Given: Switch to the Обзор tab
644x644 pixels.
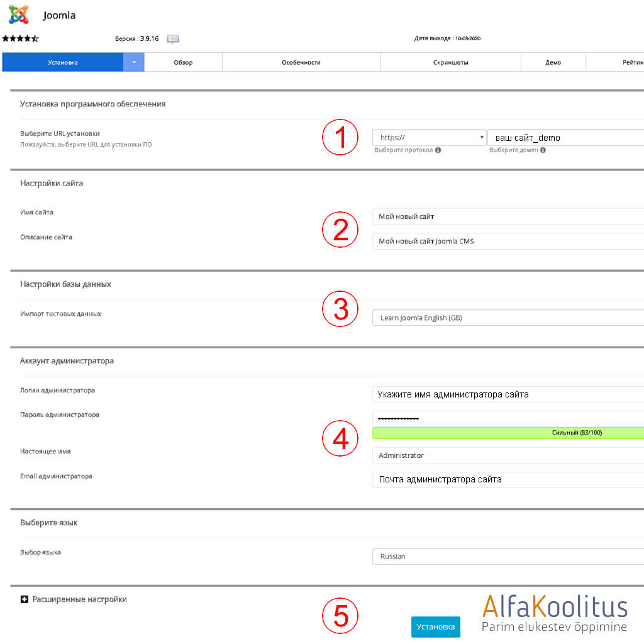Looking at the screenshot, I should coord(183,62).
